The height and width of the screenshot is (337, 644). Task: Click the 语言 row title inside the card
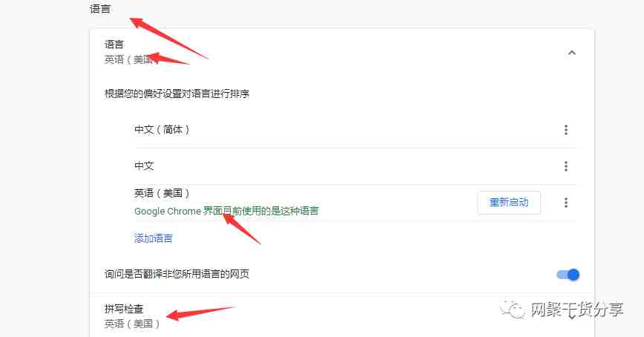pyautogui.click(x=114, y=44)
